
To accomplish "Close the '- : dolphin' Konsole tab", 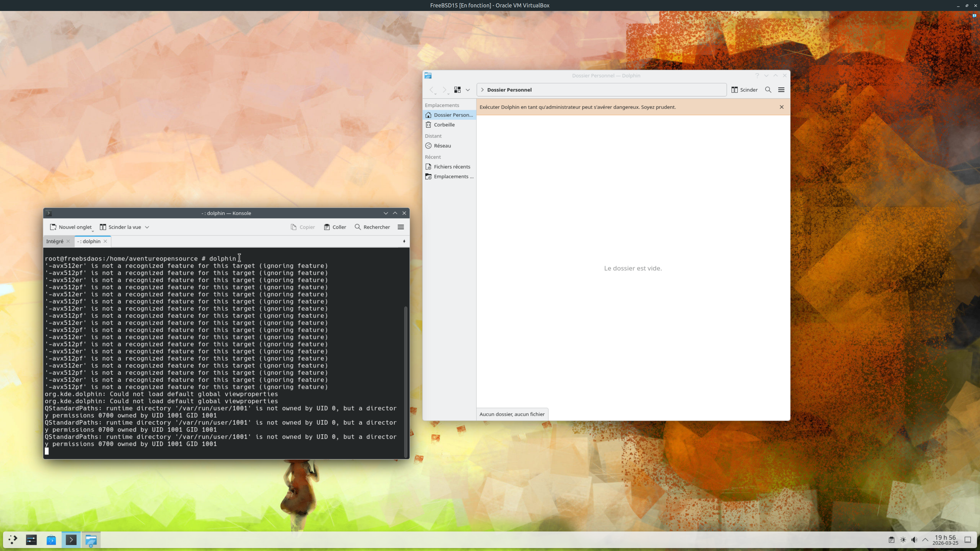I will (x=105, y=242).
